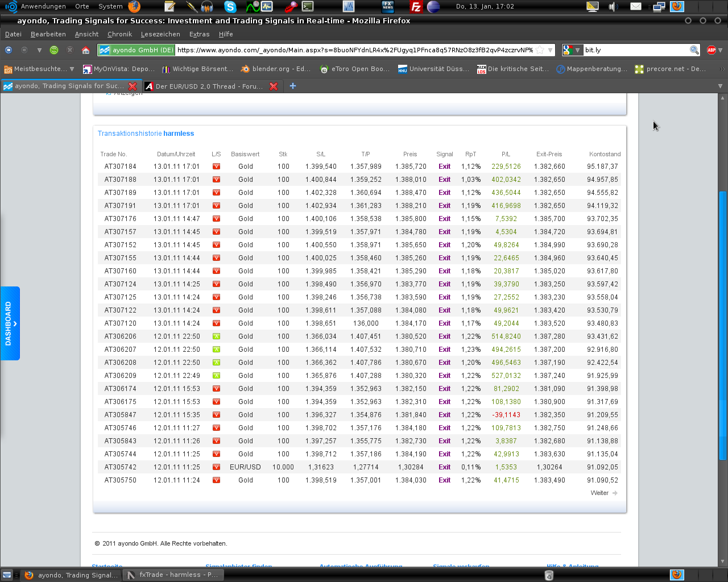Open FileZilla from the top panel
The height and width of the screenshot is (582, 728).
click(416, 7)
